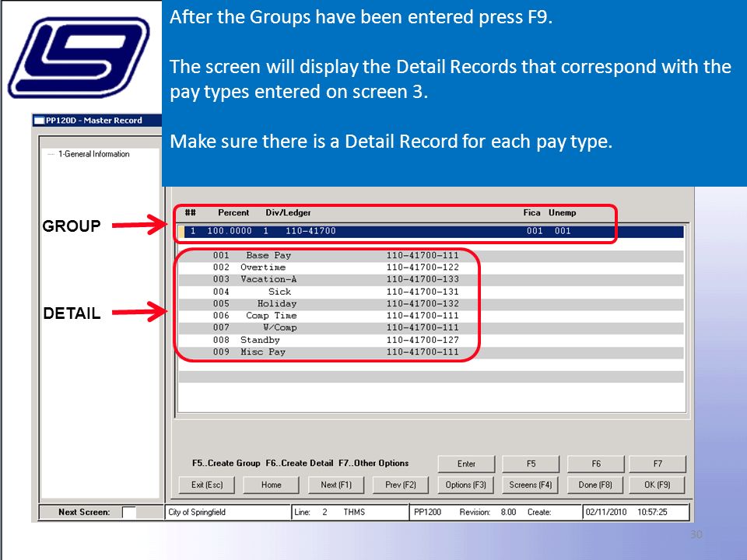Click the Revision 8.00 value
The width and height of the screenshot is (747, 560).
click(508, 513)
